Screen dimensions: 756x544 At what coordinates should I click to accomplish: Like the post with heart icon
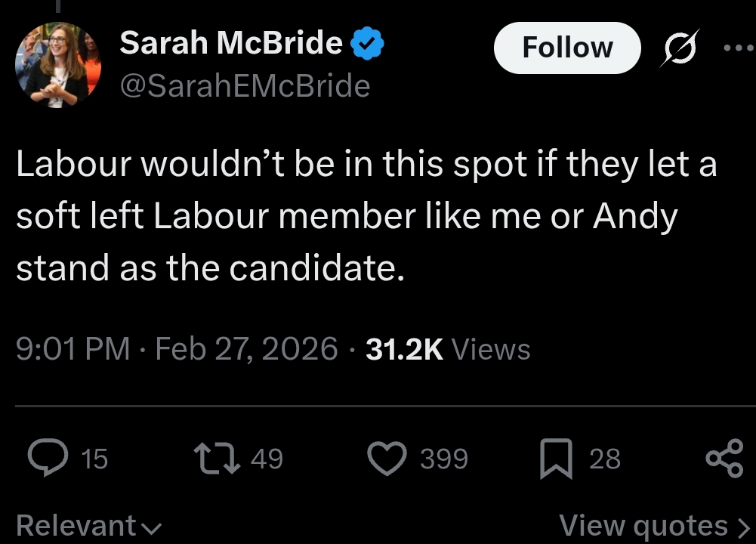[386, 459]
